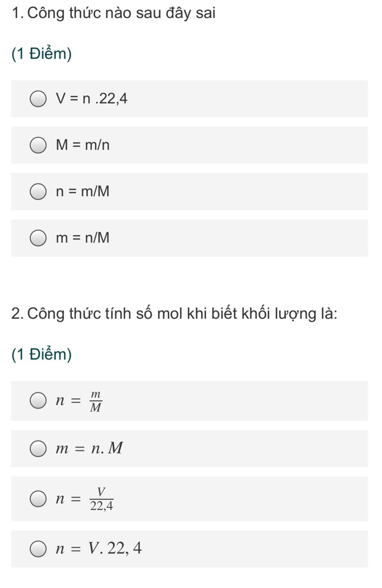Select the n = V. 22, 4 radio button
Image resolution: width=382 pixels, height=588 pixels.
pos(38,549)
